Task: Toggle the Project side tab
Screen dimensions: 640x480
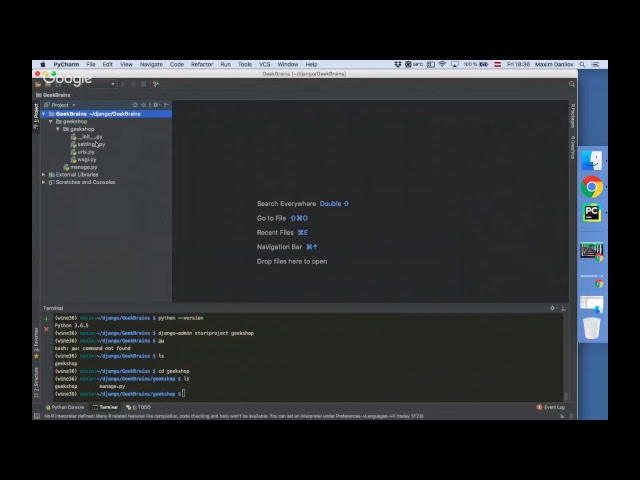Action: point(36,116)
